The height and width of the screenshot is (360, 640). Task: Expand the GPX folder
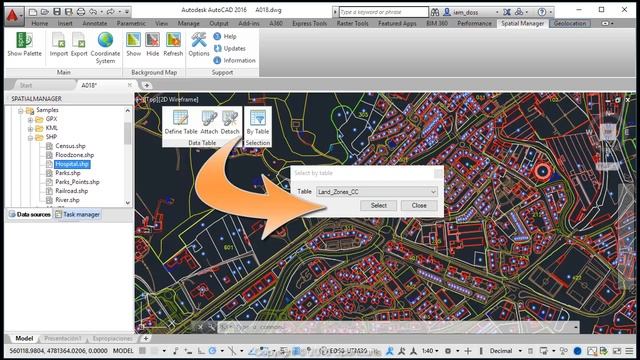click(x=30, y=120)
